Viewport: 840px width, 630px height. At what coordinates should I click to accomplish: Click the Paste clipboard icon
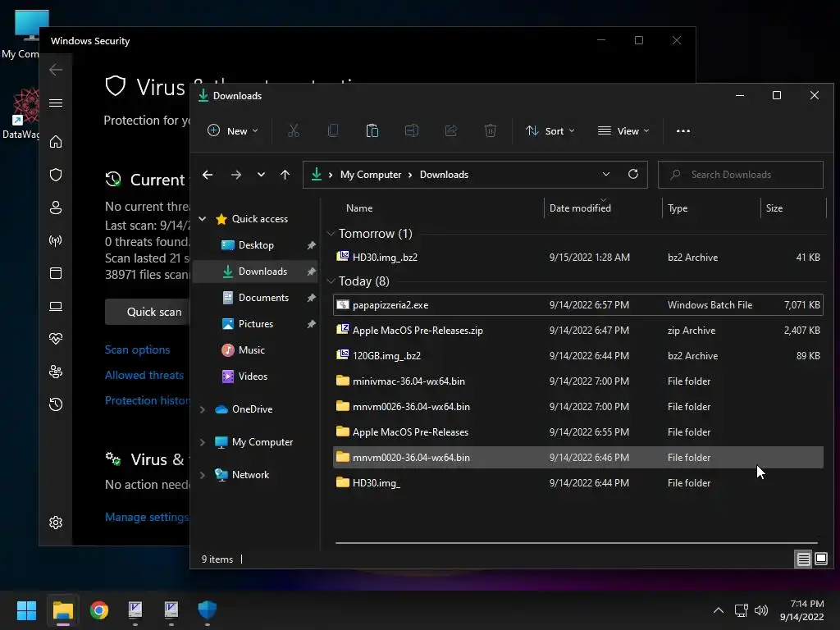click(x=372, y=130)
